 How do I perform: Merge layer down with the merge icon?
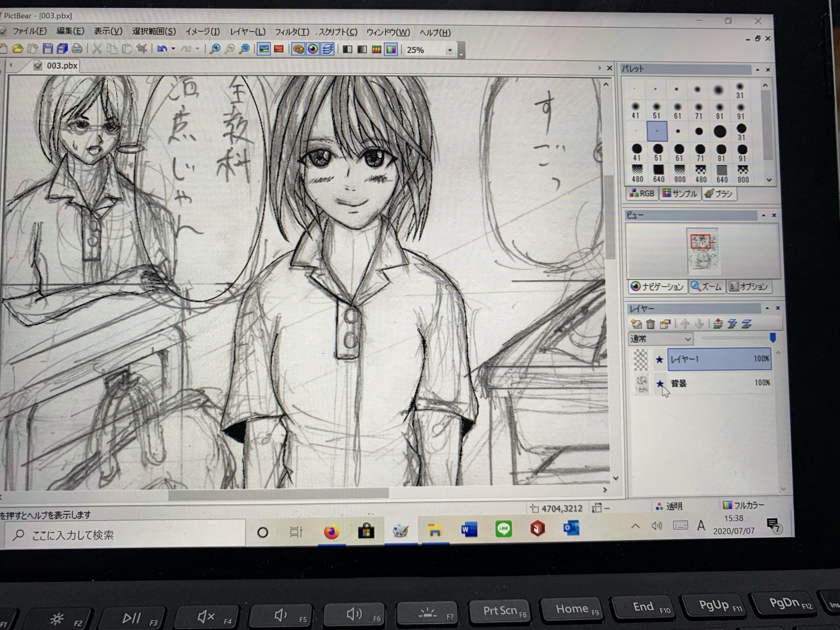732,324
